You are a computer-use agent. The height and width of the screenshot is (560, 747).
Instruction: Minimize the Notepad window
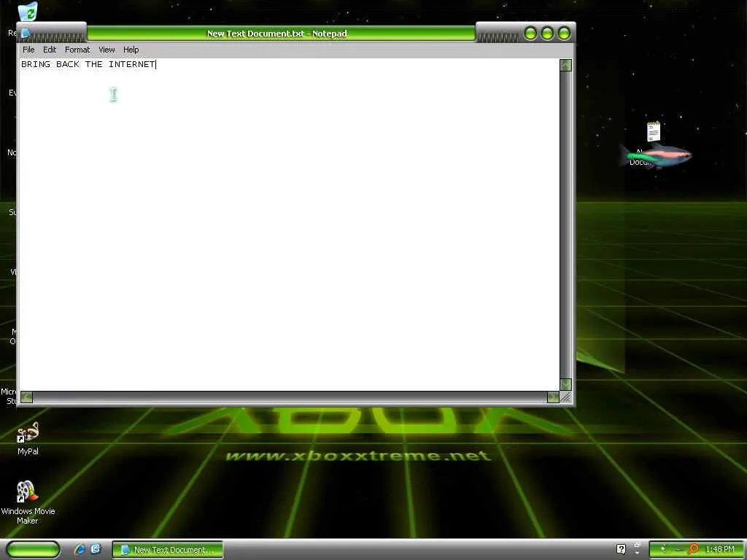(531, 34)
